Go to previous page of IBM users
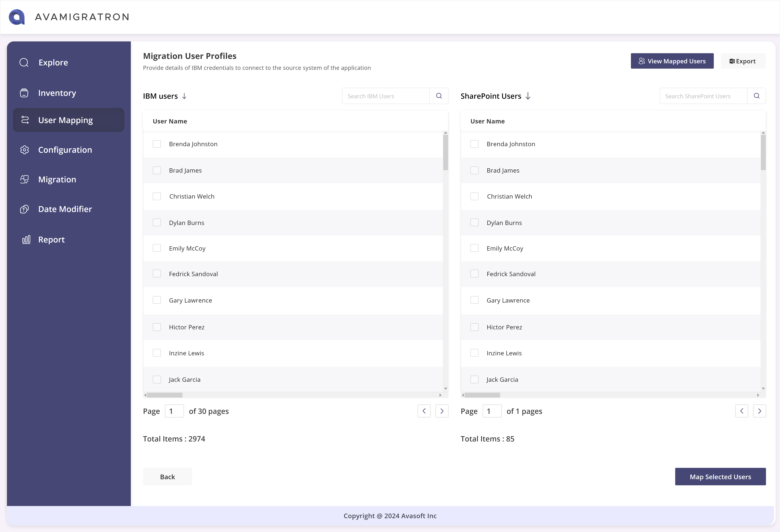The height and width of the screenshot is (532, 780). pos(424,411)
